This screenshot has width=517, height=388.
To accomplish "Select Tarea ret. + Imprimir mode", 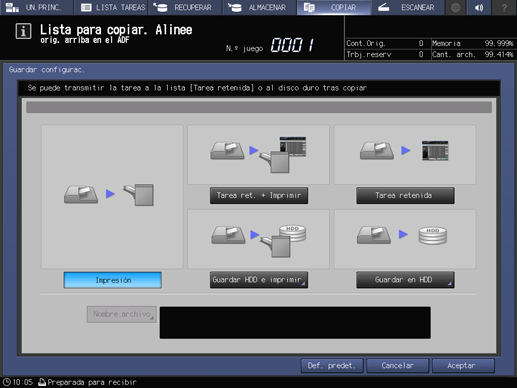I will coord(259,195).
